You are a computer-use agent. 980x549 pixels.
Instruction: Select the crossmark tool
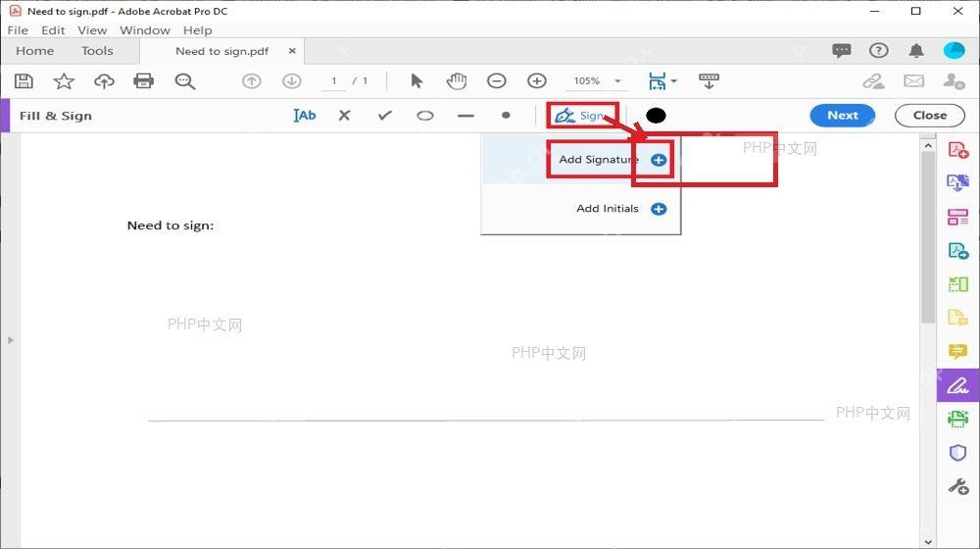344,115
